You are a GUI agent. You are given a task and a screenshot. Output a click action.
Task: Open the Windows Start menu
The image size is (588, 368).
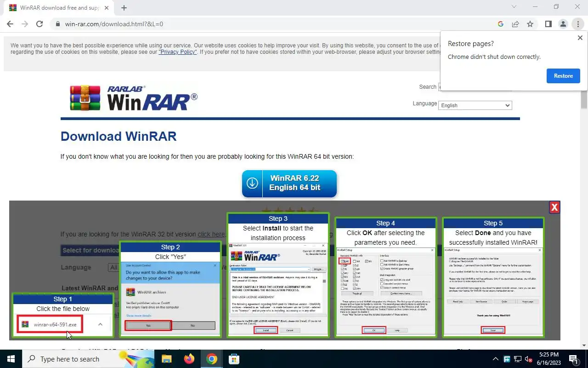11,359
